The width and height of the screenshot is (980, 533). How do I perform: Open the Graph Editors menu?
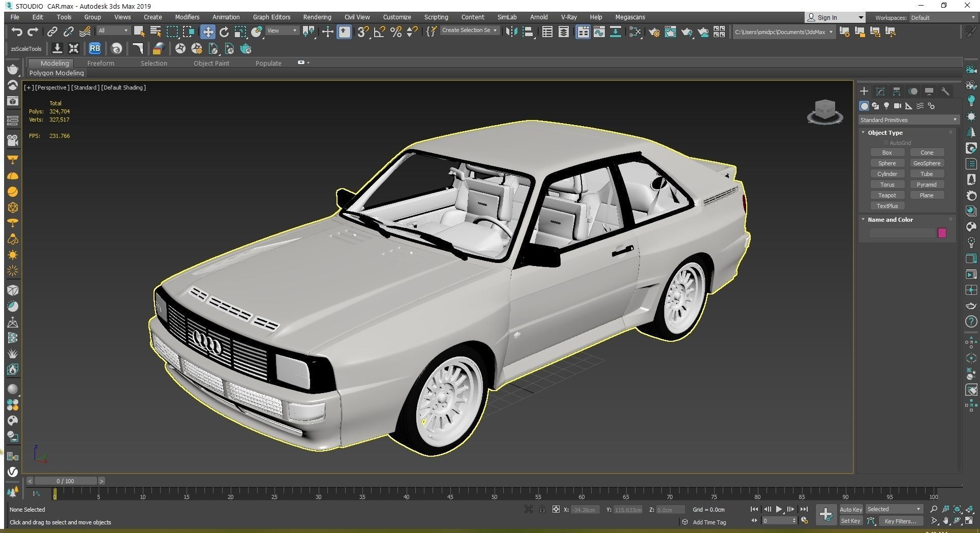[x=271, y=17]
